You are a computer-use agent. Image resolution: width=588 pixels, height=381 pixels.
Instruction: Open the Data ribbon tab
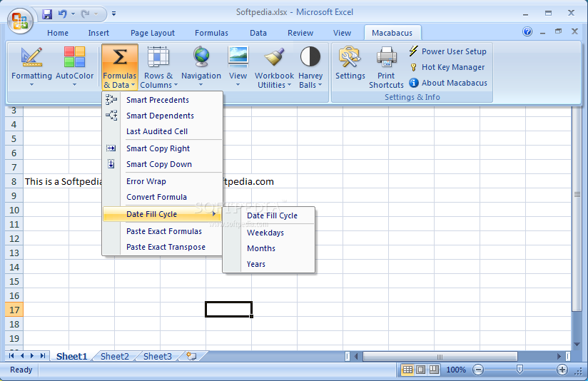click(258, 33)
